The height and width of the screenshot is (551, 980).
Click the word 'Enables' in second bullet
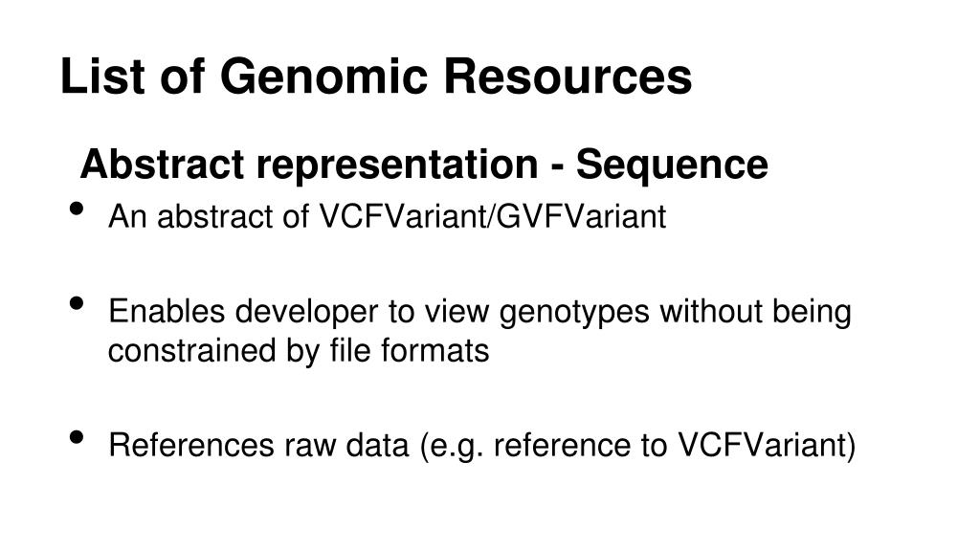coord(167,311)
